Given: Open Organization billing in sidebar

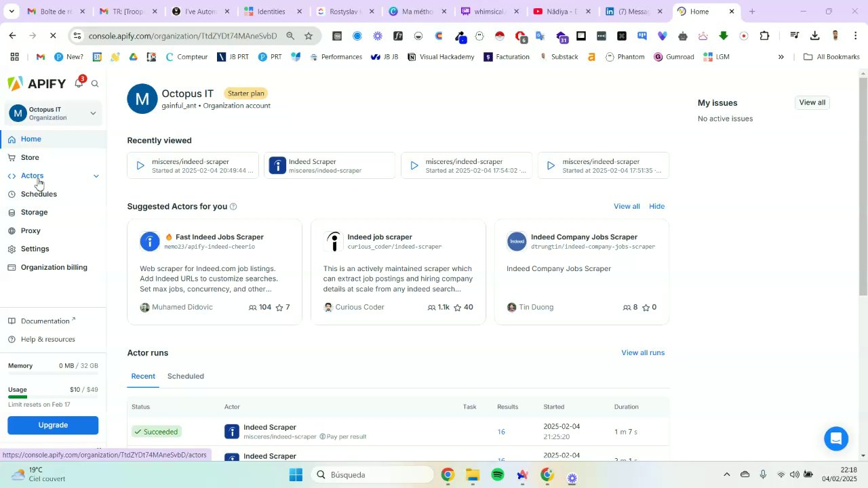Looking at the screenshot, I should point(53,267).
